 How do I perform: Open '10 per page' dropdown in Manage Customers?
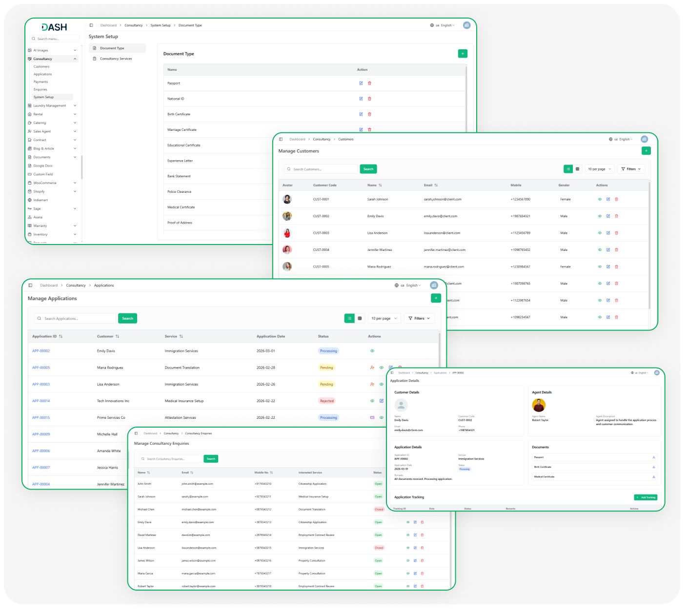(599, 169)
